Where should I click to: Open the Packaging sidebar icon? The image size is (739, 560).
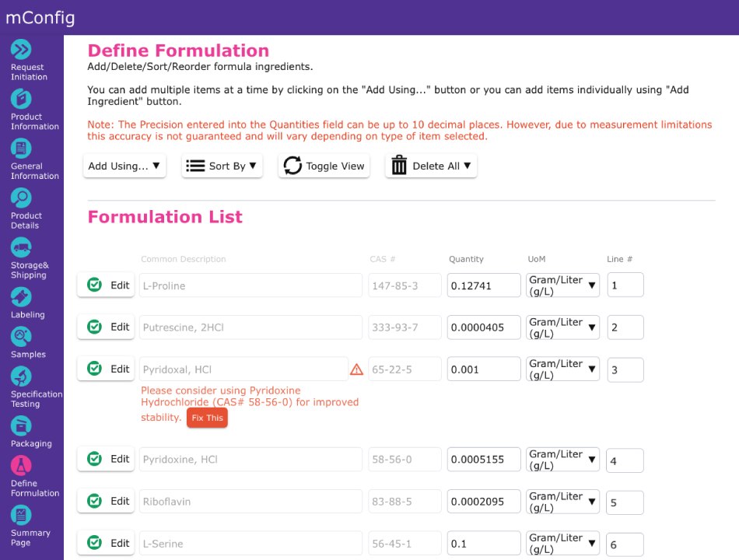click(21, 423)
